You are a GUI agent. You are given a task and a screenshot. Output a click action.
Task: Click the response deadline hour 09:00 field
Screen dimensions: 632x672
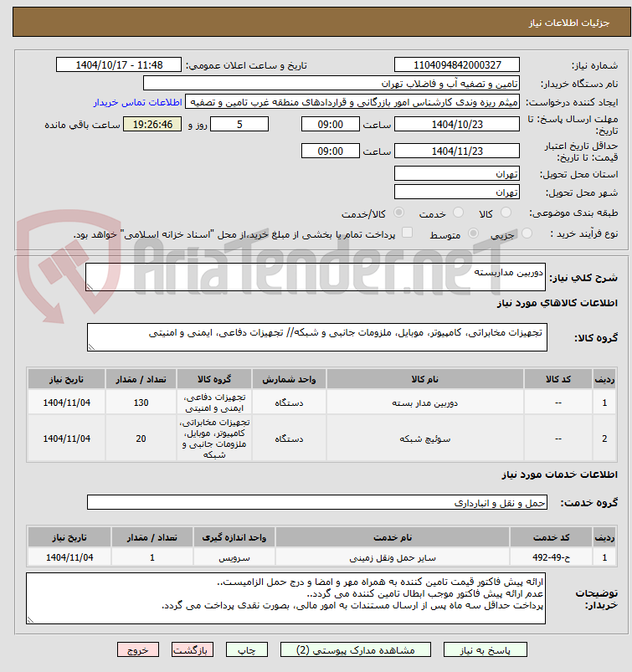pos(330,125)
